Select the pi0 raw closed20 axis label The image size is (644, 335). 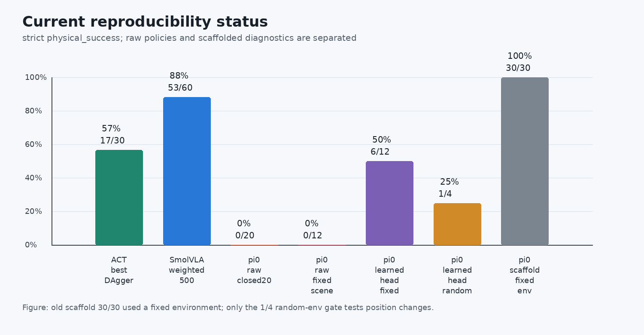(254, 270)
